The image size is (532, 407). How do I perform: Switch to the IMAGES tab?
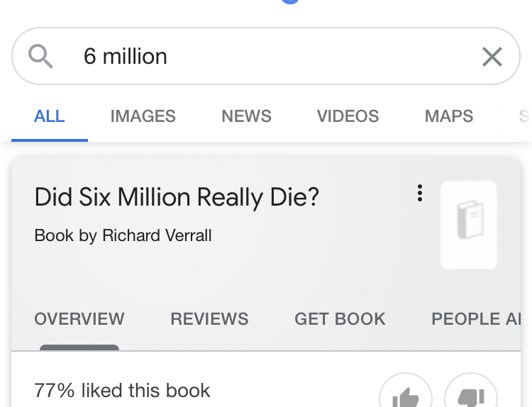click(x=143, y=116)
